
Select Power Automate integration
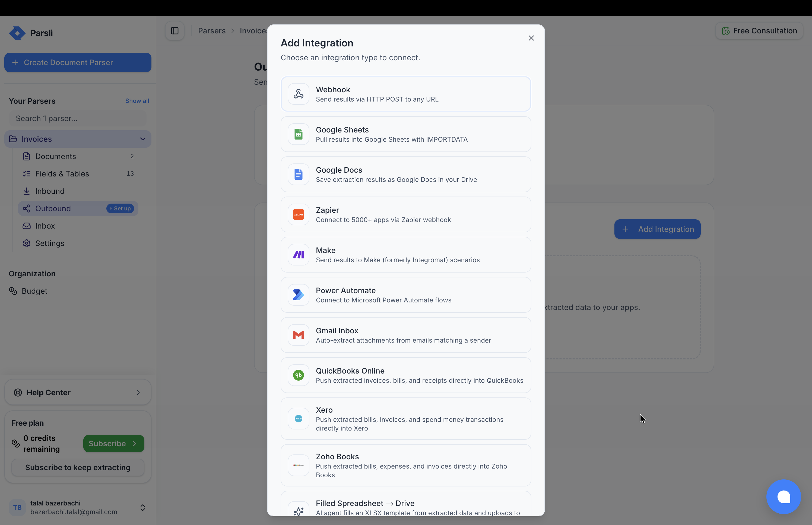pos(406,295)
